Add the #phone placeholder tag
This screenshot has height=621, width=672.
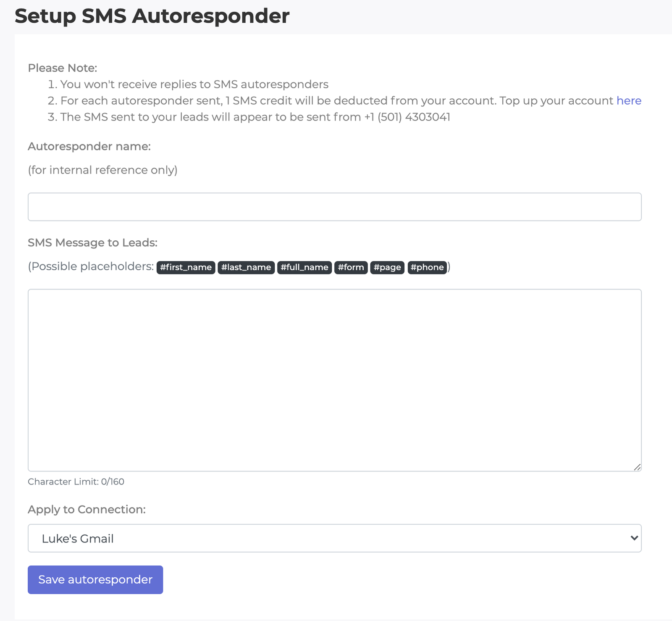point(427,267)
